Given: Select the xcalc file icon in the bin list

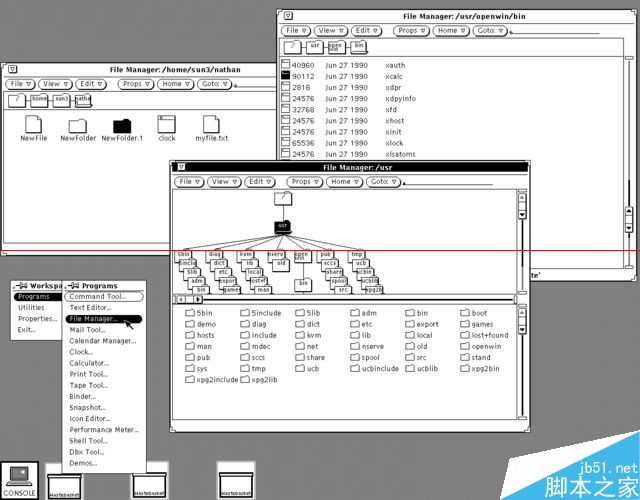Looking at the screenshot, I should tap(285, 76).
